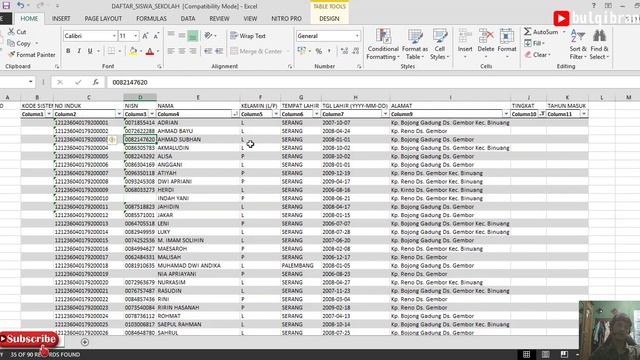Switch to Page Layout view in status bar
Screen dimensions: 640x360
(545, 354)
